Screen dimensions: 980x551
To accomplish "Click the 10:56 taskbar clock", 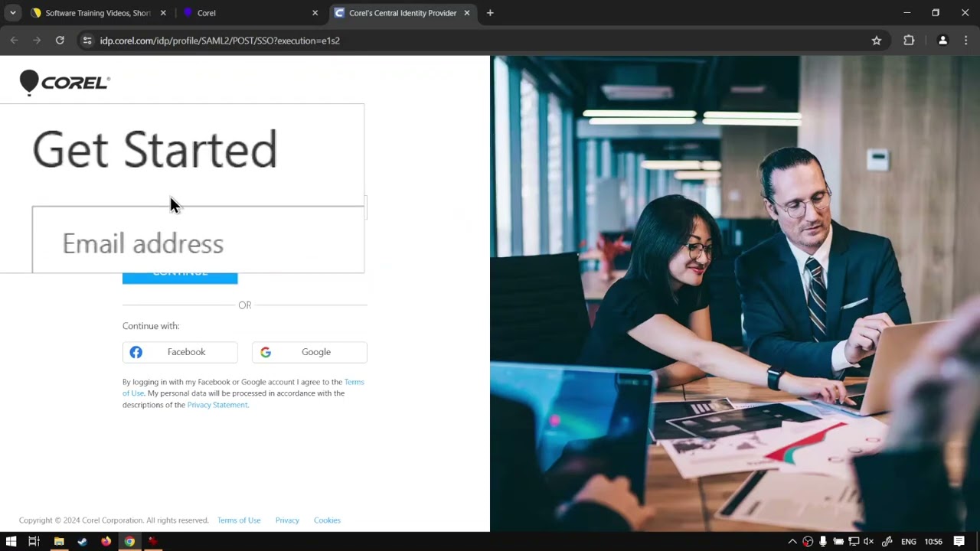I will tap(933, 542).
